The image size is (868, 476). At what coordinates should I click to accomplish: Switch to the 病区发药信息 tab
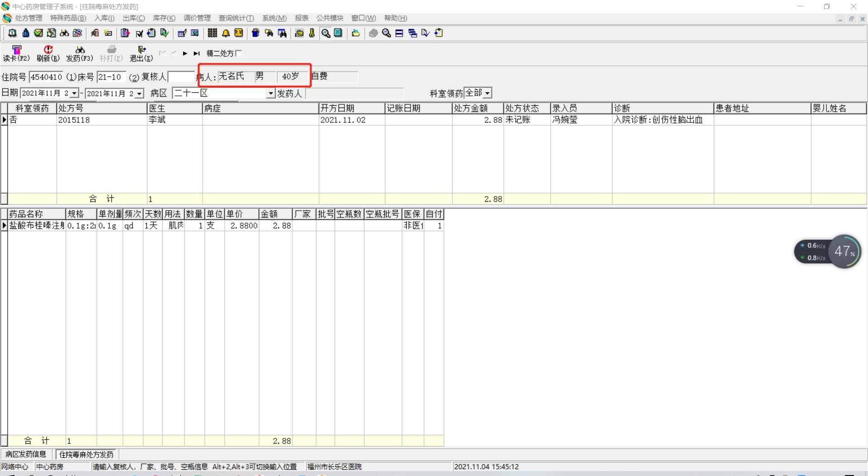click(x=26, y=454)
